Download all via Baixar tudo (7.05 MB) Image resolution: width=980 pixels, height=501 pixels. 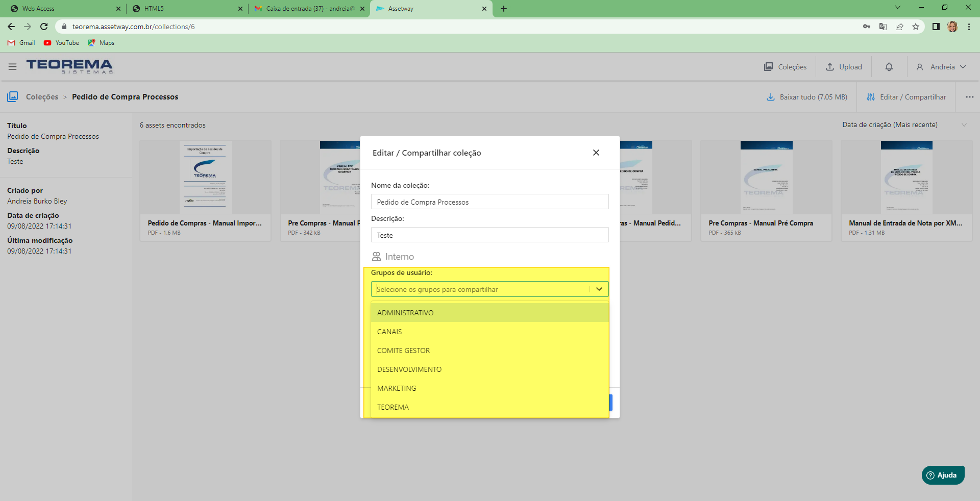click(807, 97)
